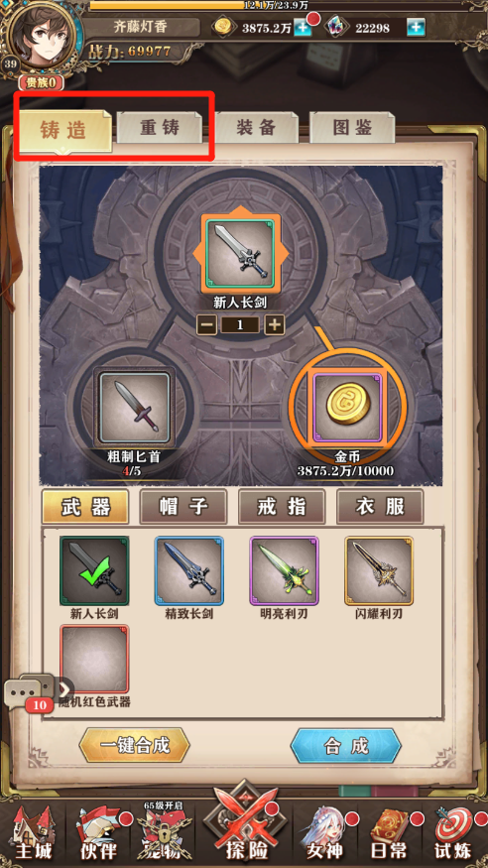Add gems with plus button
The image size is (488, 868).
416,27
